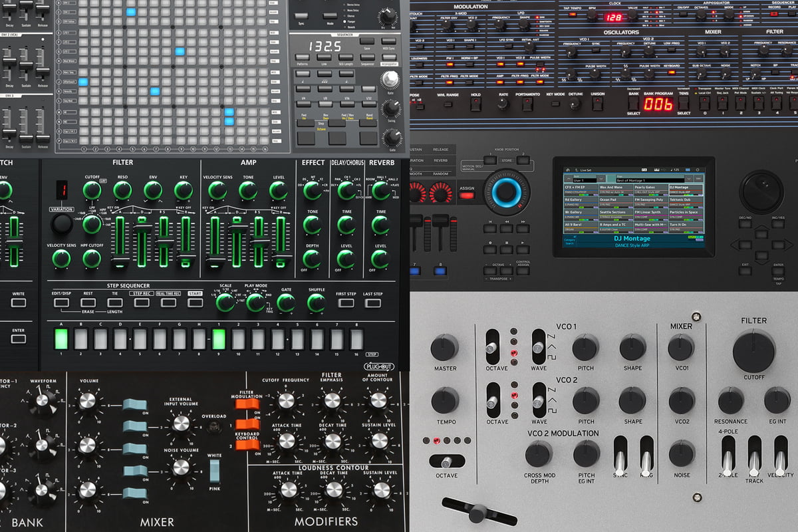Click the SHUFFLE knob in step sequencer
Screen dimensions: 798x532
coord(316,303)
